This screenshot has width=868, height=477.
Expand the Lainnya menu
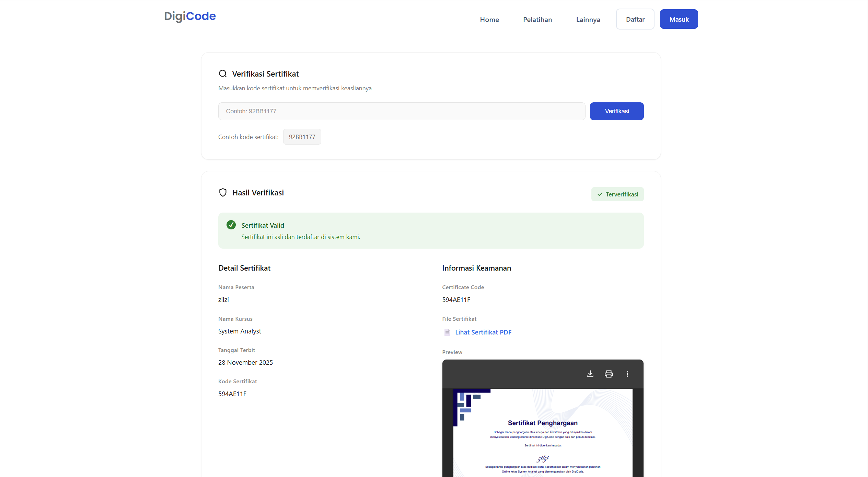[x=588, y=20]
